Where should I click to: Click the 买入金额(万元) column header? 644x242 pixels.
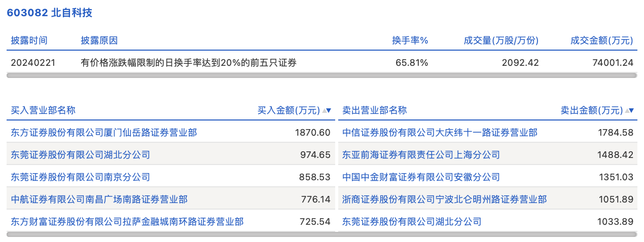289,110
